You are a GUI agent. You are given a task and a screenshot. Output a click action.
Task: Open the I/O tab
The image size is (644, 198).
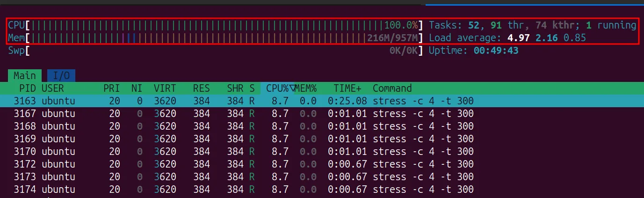coord(61,75)
